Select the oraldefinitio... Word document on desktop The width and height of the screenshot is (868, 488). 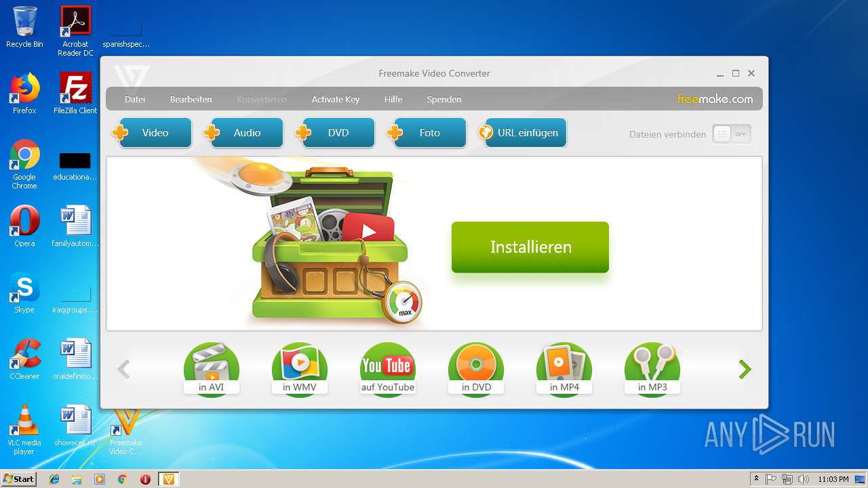coord(75,359)
